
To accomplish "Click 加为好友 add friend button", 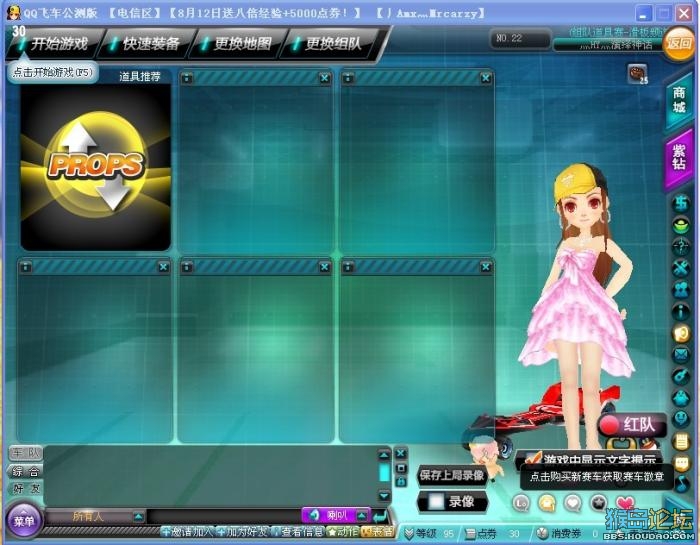I will coord(243,532).
